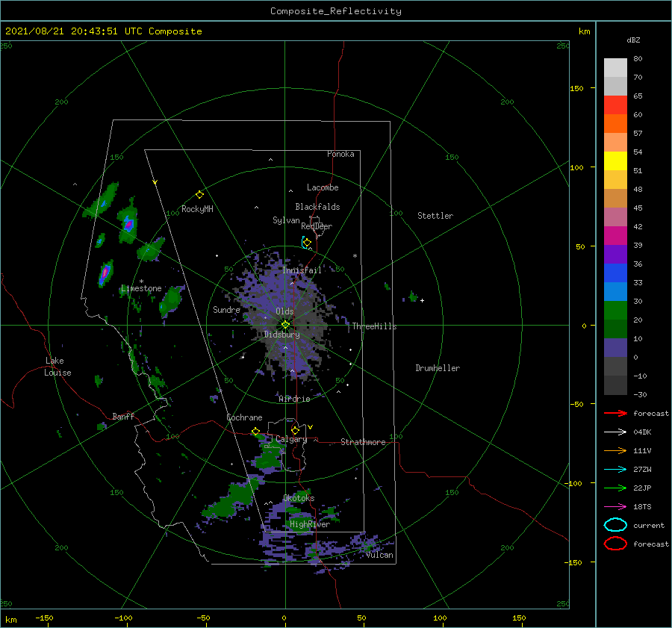Click the bright green 20-30 dBZ swatch
This screenshot has width=672, height=628.
(615, 311)
